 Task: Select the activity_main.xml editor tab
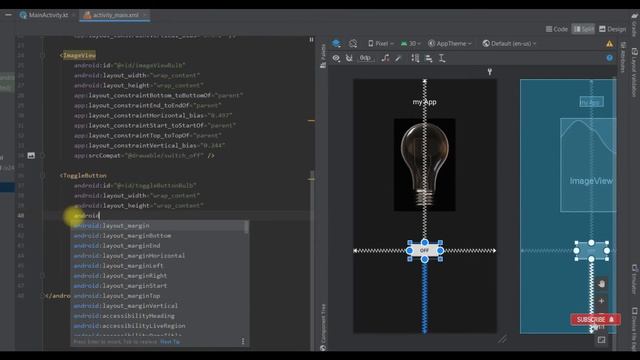[x=115, y=15]
